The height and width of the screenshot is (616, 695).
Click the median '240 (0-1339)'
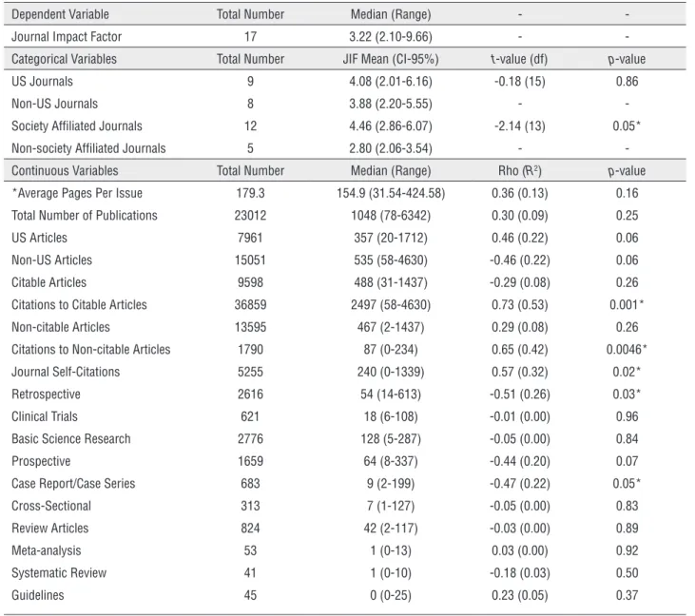pos(391,372)
